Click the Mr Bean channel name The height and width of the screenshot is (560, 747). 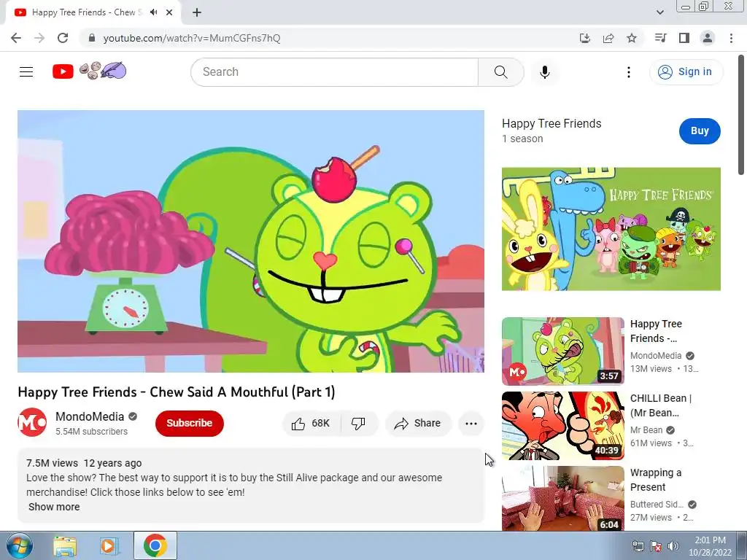pyautogui.click(x=646, y=430)
